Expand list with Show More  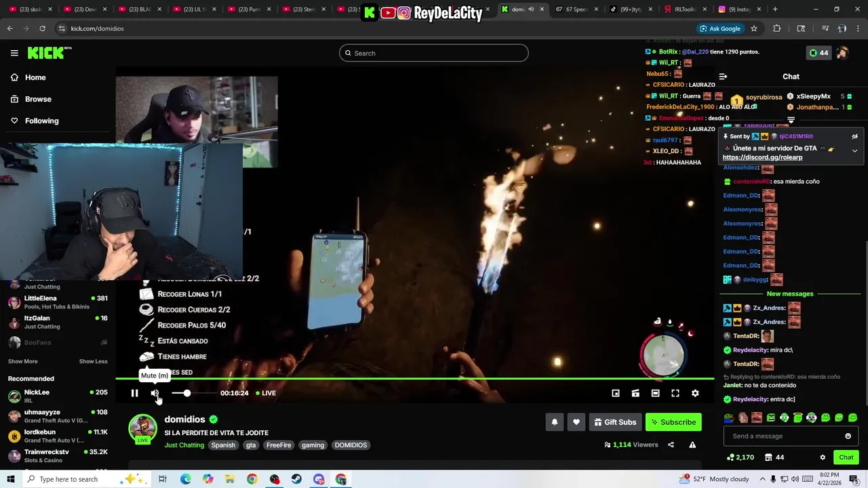(22, 361)
